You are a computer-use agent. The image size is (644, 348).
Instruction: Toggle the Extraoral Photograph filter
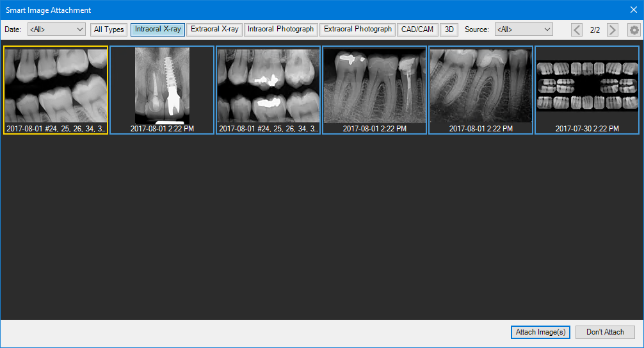(357, 29)
